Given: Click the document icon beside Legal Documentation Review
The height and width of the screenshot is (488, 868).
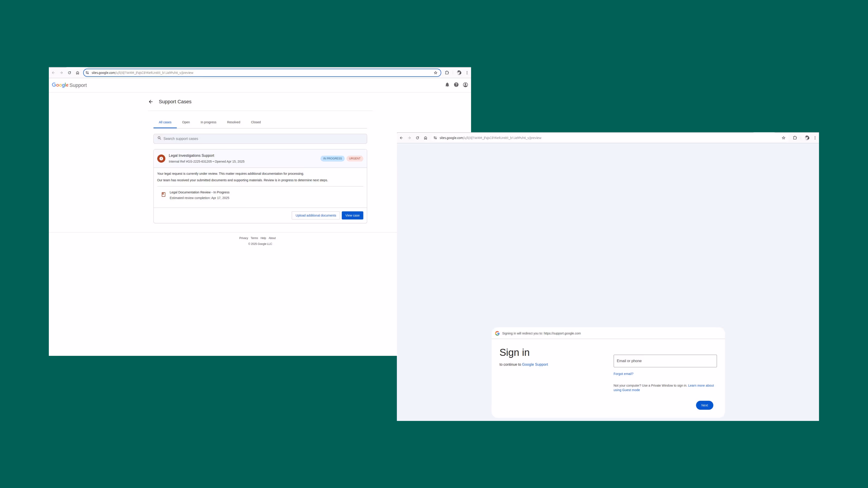Looking at the screenshot, I should (x=163, y=194).
